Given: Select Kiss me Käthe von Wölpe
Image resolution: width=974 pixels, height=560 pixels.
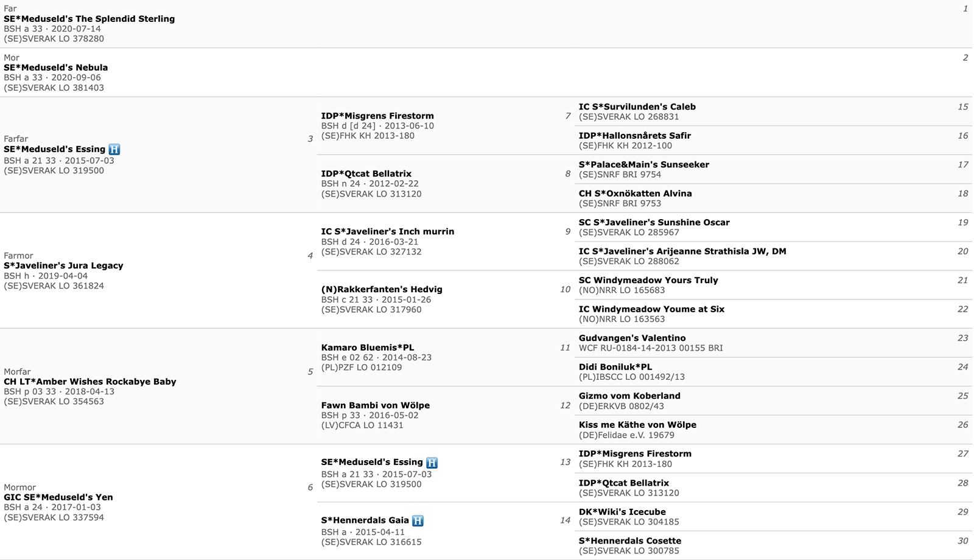Looking at the screenshot, I should pos(637,425).
